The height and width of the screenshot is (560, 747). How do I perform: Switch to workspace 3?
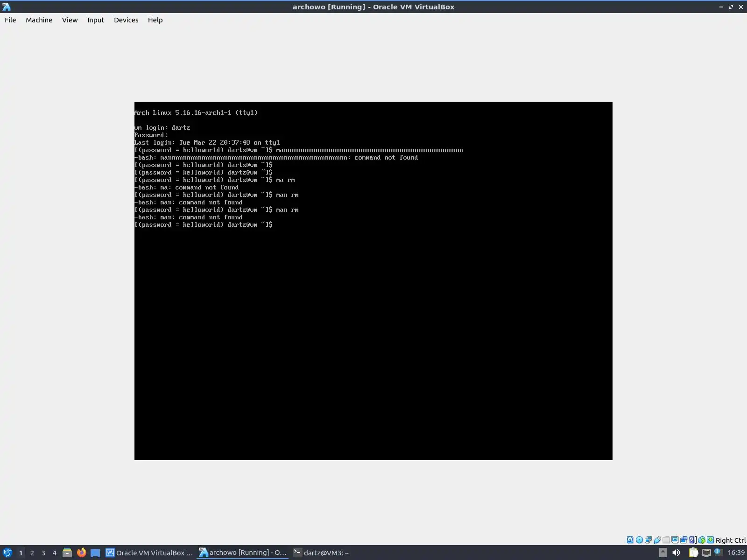coord(43,553)
